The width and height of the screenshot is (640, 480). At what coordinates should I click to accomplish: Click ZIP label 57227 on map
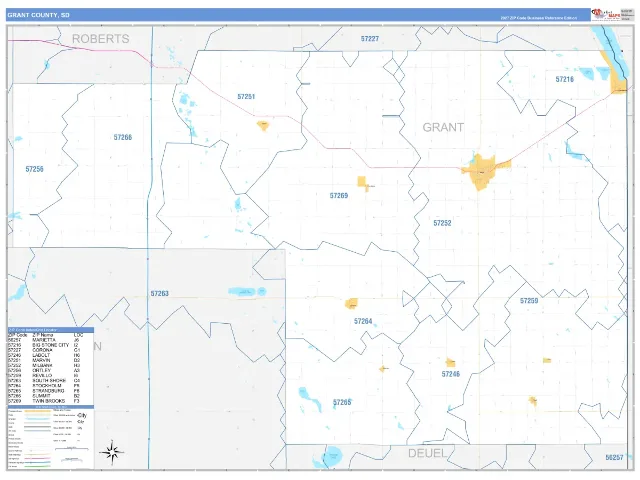click(x=370, y=39)
